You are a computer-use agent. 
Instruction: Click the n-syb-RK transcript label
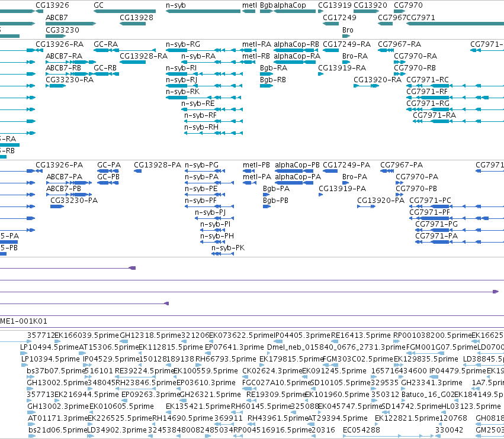pyautogui.click(x=182, y=92)
